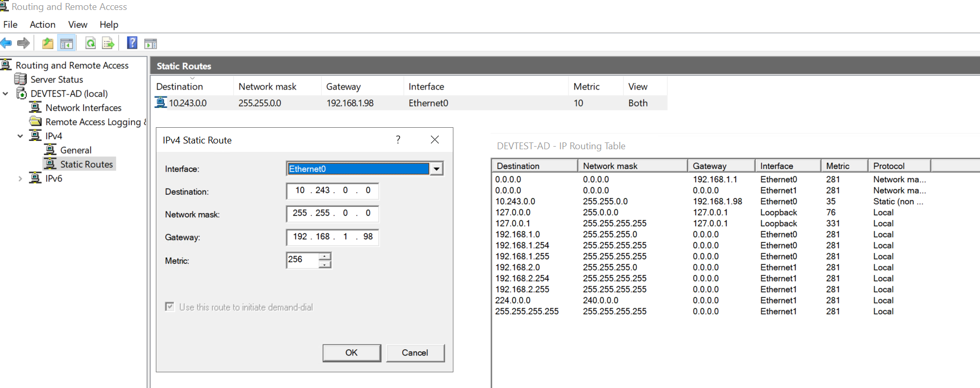Screen dimensions: 980x388
Task: Sort Static Routes by Destination column
Action: click(x=192, y=86)
